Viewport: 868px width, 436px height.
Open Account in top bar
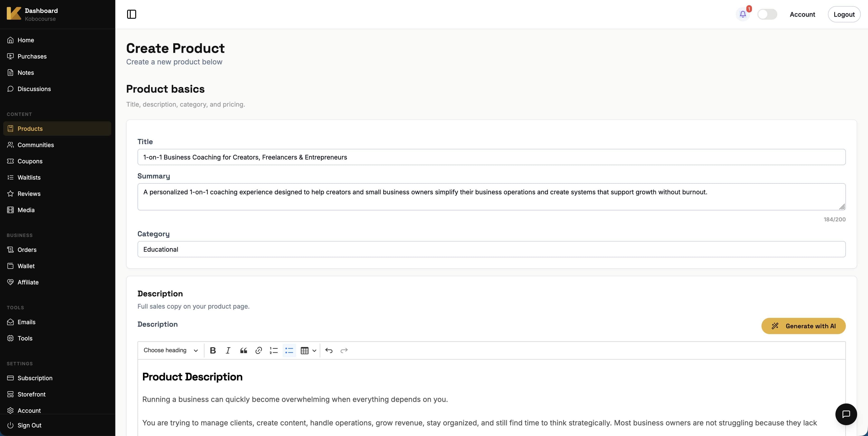coord(802,14)
